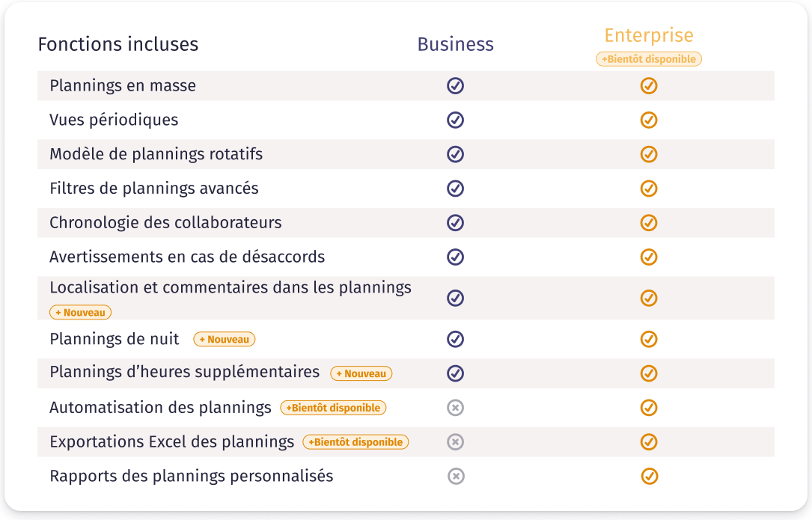Click Enterprise checkmark for Filtres de plannings avancés
The image size is (812, 520).
point(649,188)
